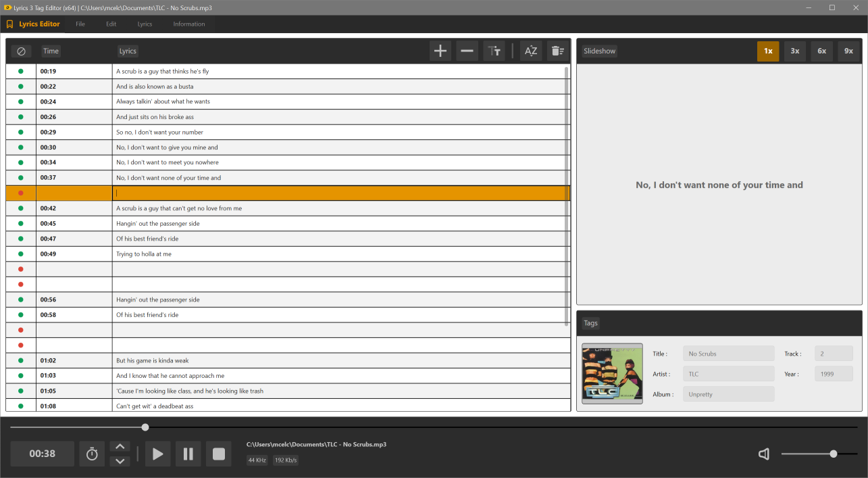
Task: Click the up chevron time stepper
Action: point(120,446)
